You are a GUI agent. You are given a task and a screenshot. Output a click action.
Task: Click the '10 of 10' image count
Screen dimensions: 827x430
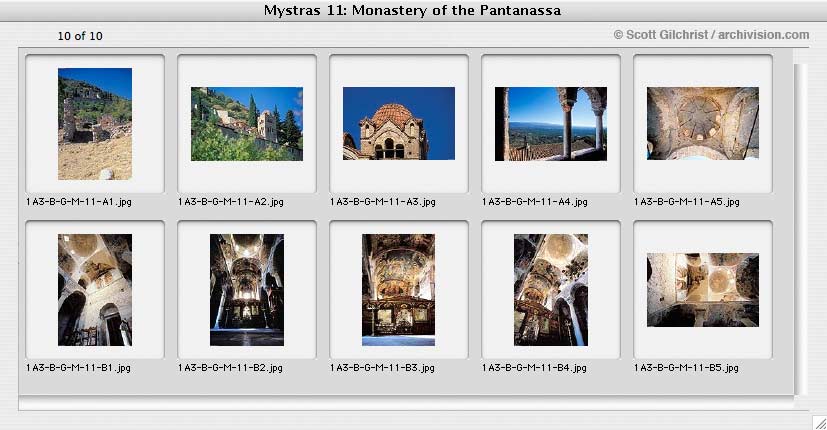(x=80, y=36)
